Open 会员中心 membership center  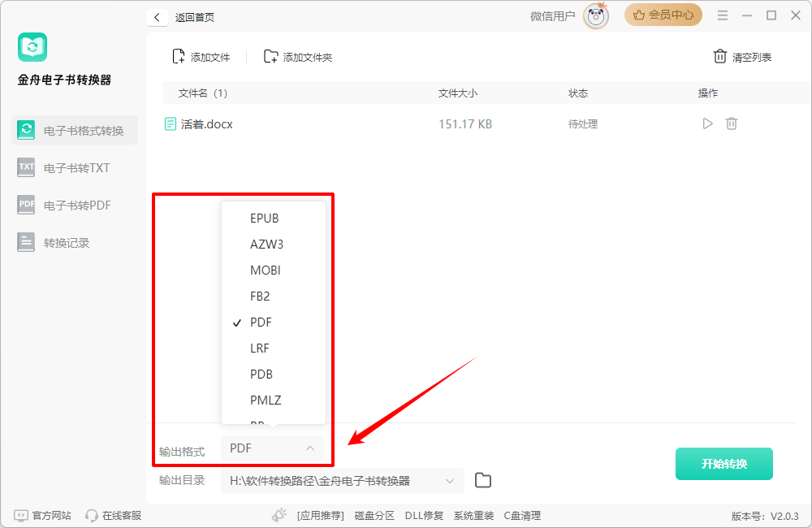[x=663, y=15]
